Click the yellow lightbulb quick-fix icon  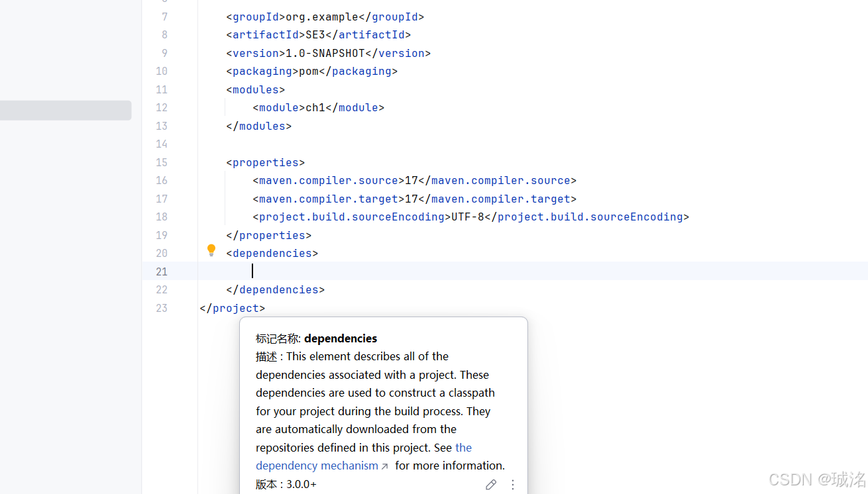point(211,250)
